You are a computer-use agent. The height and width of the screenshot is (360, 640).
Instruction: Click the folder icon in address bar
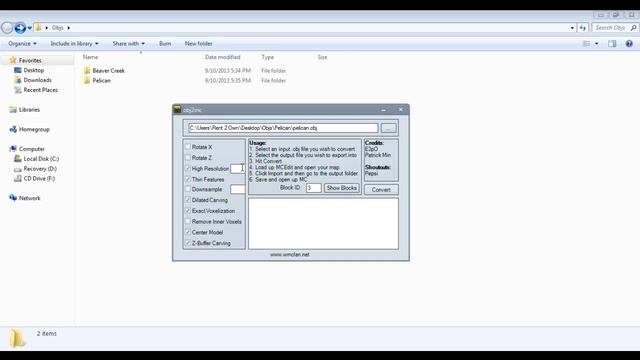tap(38, 28)
